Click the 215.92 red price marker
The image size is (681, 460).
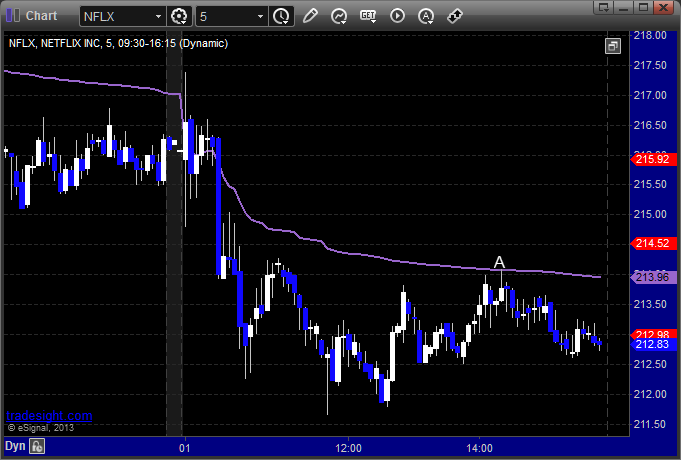pos(653,159)
